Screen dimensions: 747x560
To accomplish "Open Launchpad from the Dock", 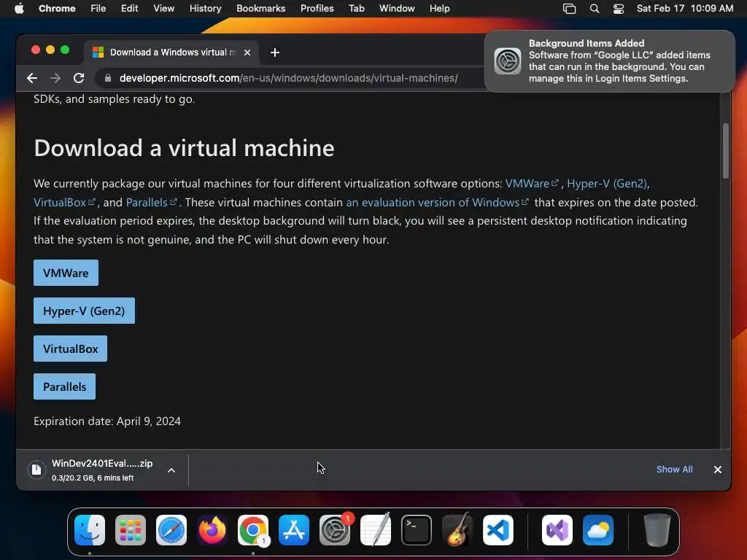I will point(131,530).
